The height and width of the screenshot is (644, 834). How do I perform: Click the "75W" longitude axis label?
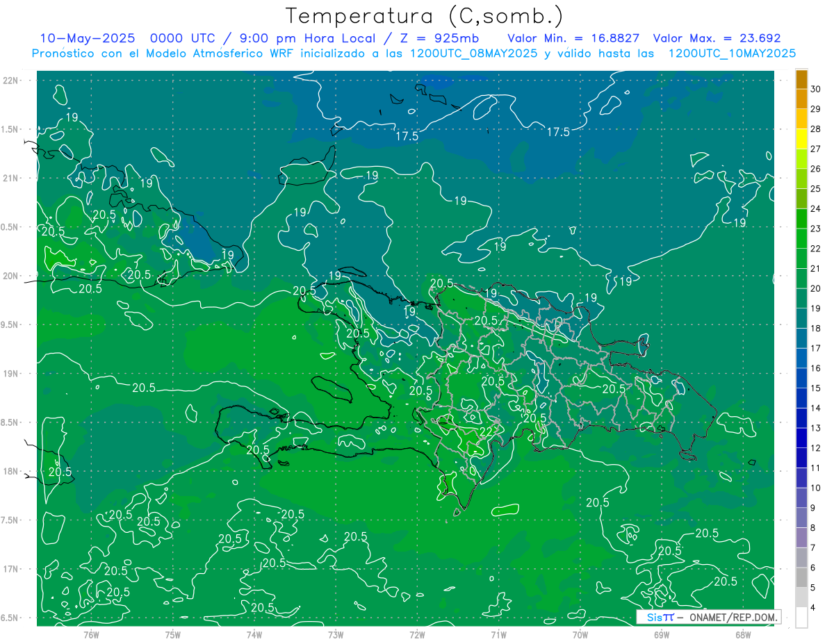(x=172, y=634)
